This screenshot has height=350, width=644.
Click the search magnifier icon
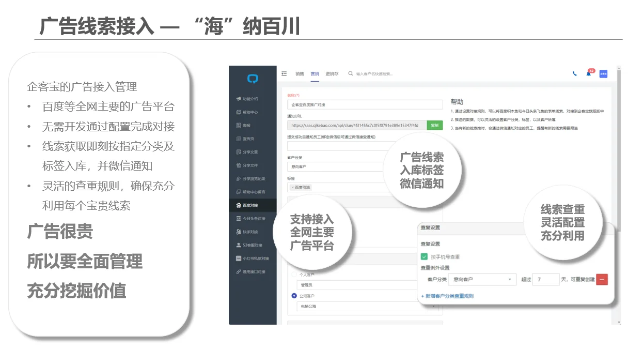point(351,73)
